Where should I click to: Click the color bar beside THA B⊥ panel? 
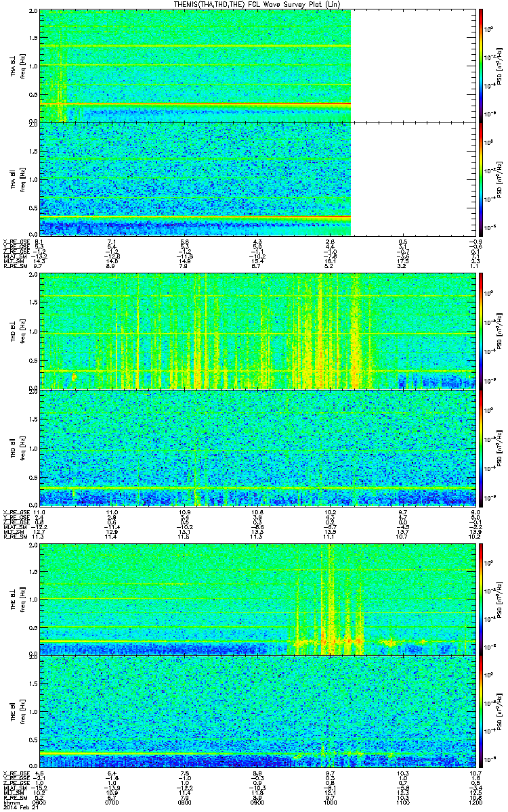480,65
